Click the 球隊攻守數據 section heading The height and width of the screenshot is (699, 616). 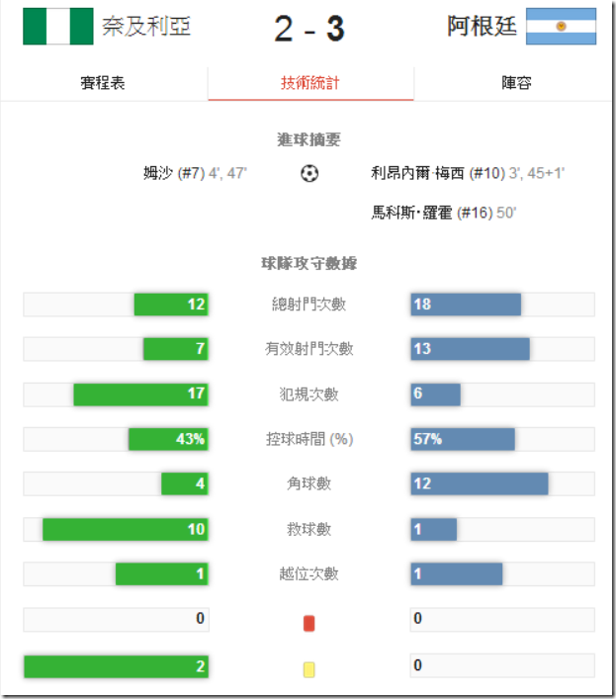point(309,264)
